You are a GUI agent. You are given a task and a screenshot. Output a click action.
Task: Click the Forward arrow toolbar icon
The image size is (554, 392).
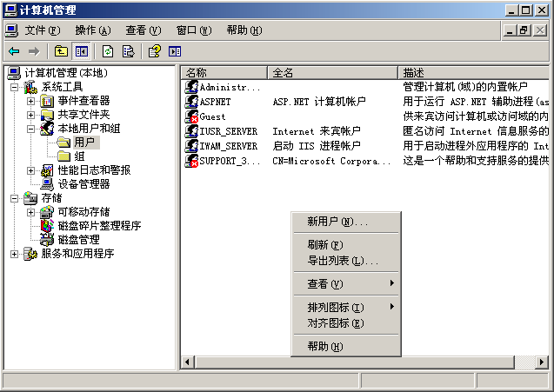click(34, 51)
